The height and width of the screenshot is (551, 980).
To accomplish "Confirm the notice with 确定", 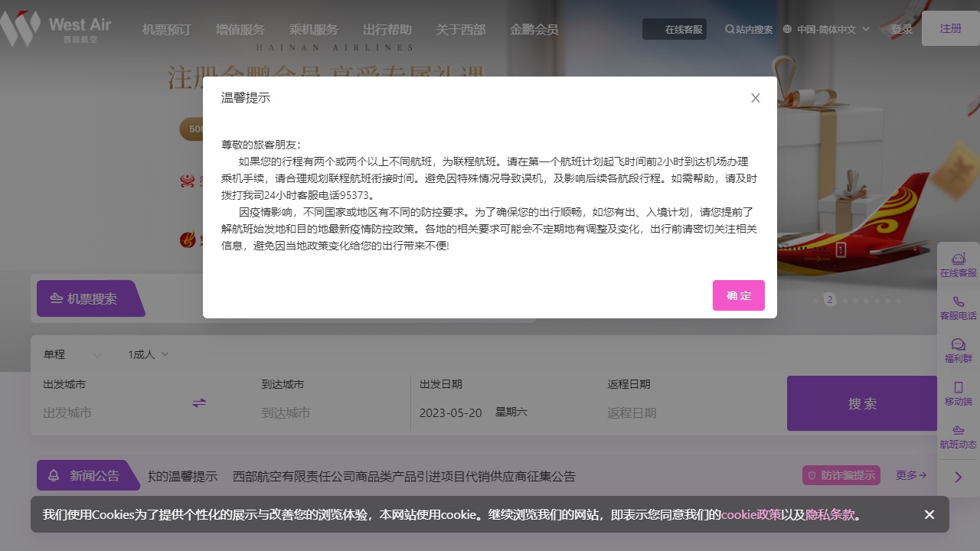I will (738, 295).
